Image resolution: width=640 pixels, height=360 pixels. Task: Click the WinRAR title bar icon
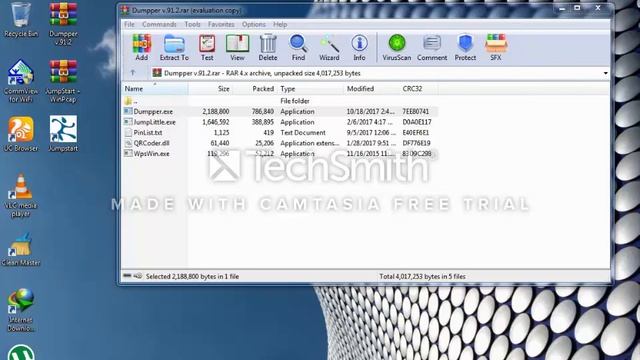click(x=126, y=10)
